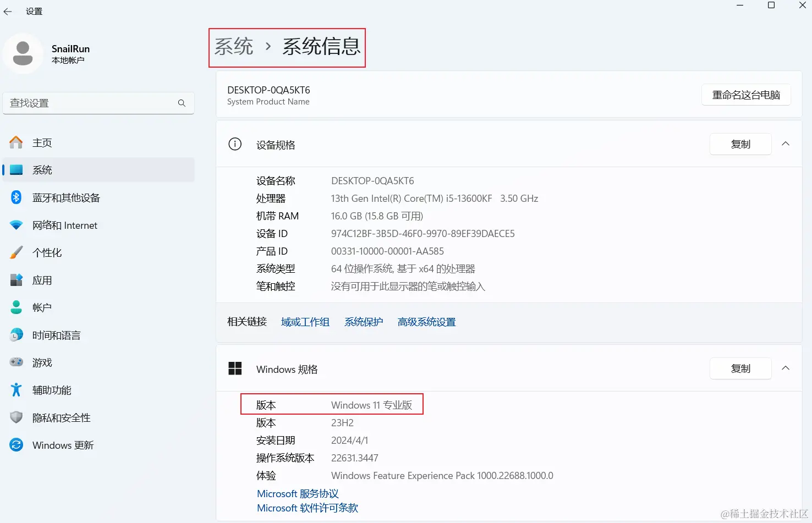
Task: Click the personalization paintbrush icon
Action: tap(17, 252)
